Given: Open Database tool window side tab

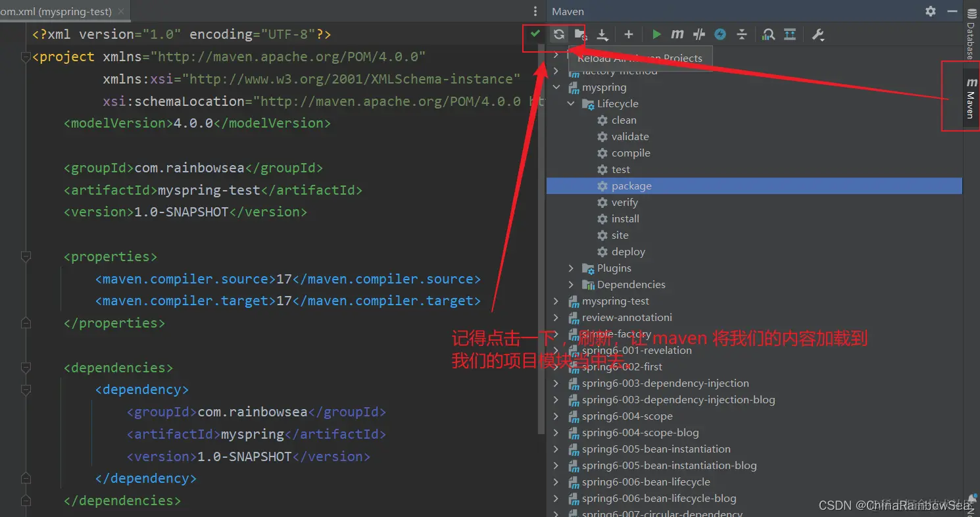Looking at the screenshot, I should pyautogui.click(x=971, y=33).
